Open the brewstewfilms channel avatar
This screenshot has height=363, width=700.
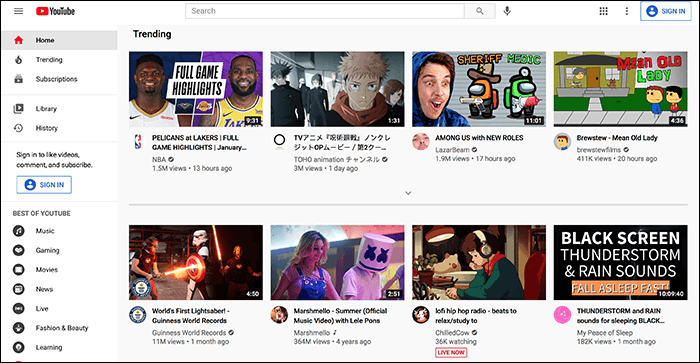562,142
